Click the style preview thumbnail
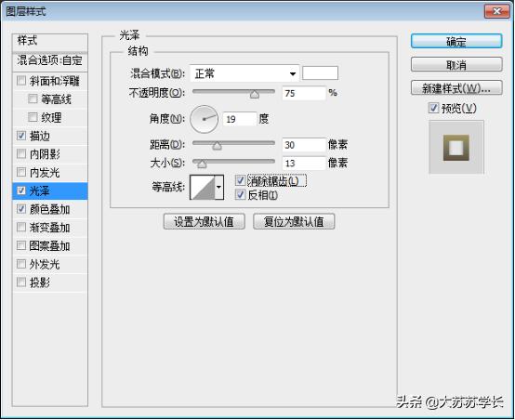This screenshot has height=420, width=515. coord(456,147)
